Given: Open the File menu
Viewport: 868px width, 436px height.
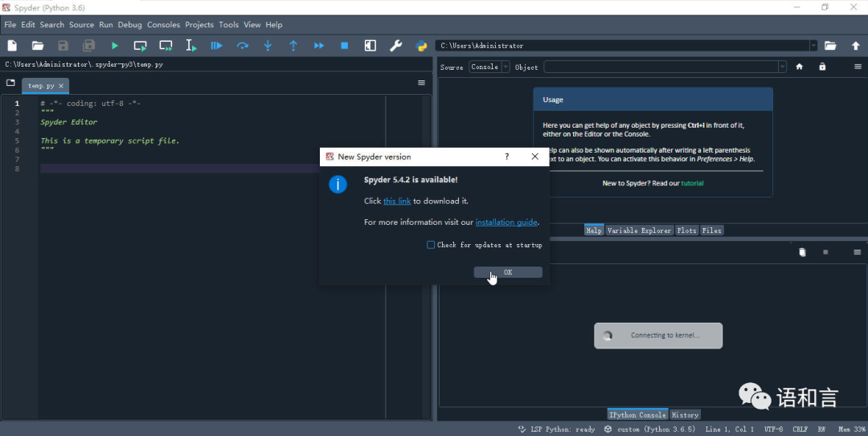Looking at the screenshot, I should click(10, 24).
